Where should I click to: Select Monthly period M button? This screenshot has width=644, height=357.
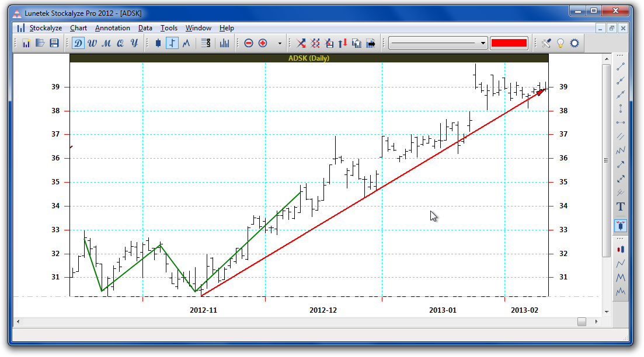coord(106,43)
